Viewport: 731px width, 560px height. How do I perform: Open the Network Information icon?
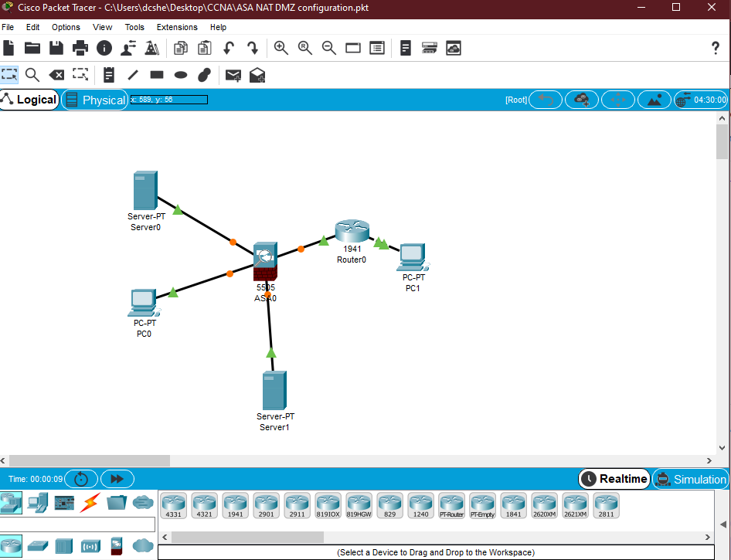[x=104, y=48]
